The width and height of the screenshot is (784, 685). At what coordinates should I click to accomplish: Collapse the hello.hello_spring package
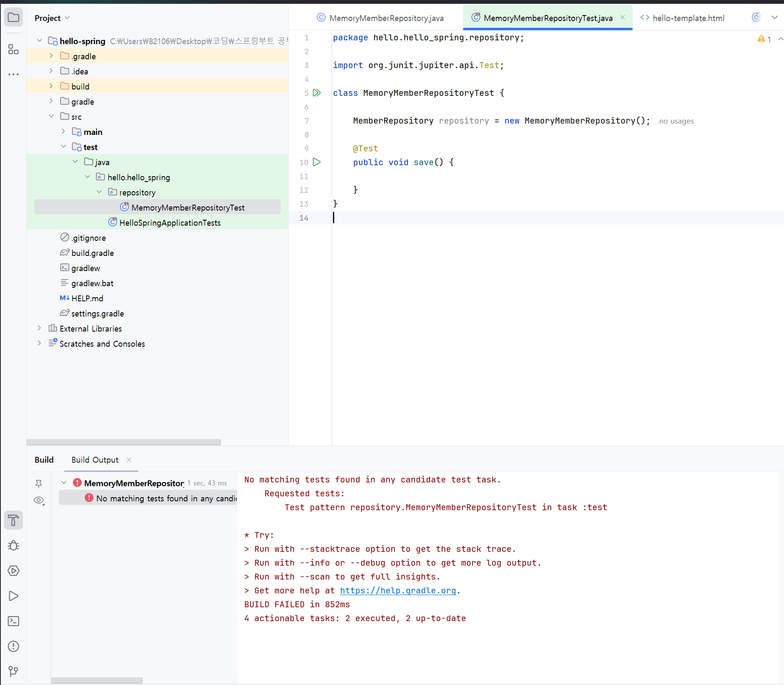coord(87,177)
